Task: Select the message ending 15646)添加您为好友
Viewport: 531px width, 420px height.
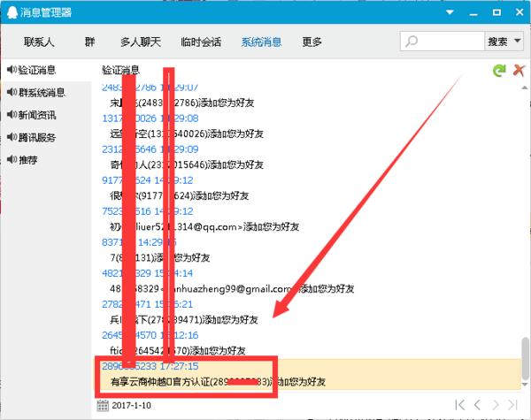Action: pyautogui.click(x=187, y=164)
